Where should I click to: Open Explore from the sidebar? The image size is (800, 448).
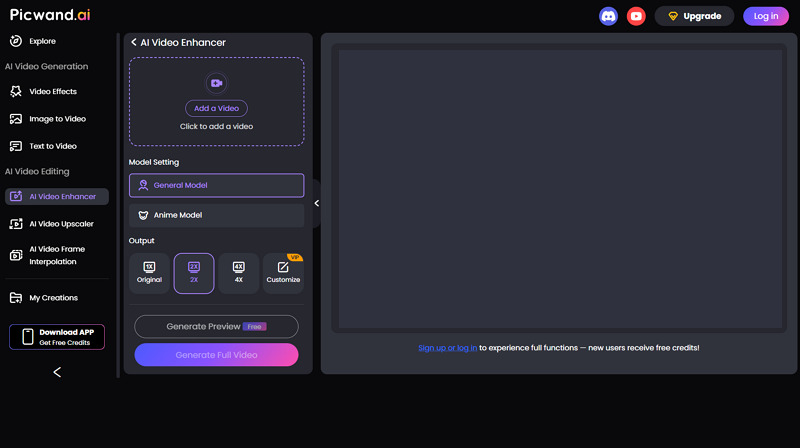pyautogui.click(x=42, y=41)
